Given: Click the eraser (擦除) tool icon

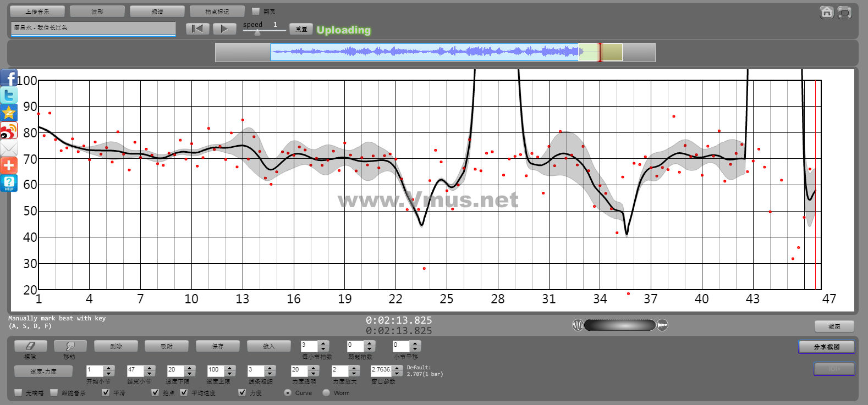Looking at the screenshot, I should tap(31, 346).
